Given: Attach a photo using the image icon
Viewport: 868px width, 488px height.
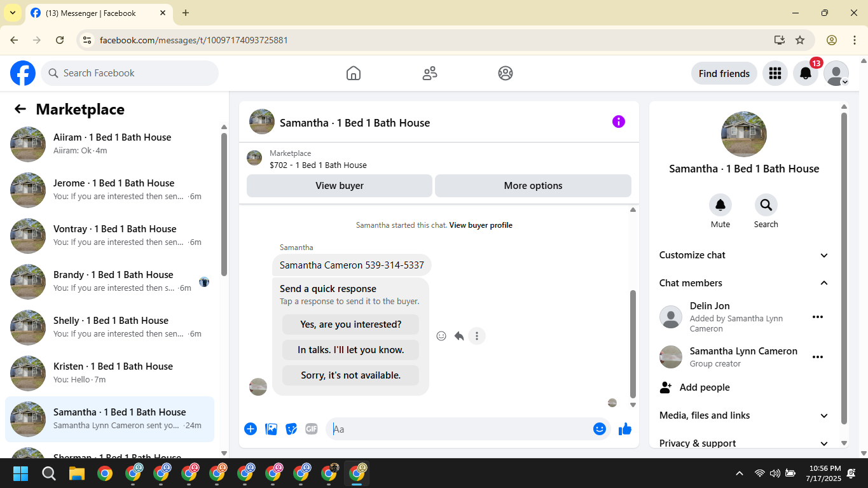Looking at the screenshot, I should click(x=272, y=429).
